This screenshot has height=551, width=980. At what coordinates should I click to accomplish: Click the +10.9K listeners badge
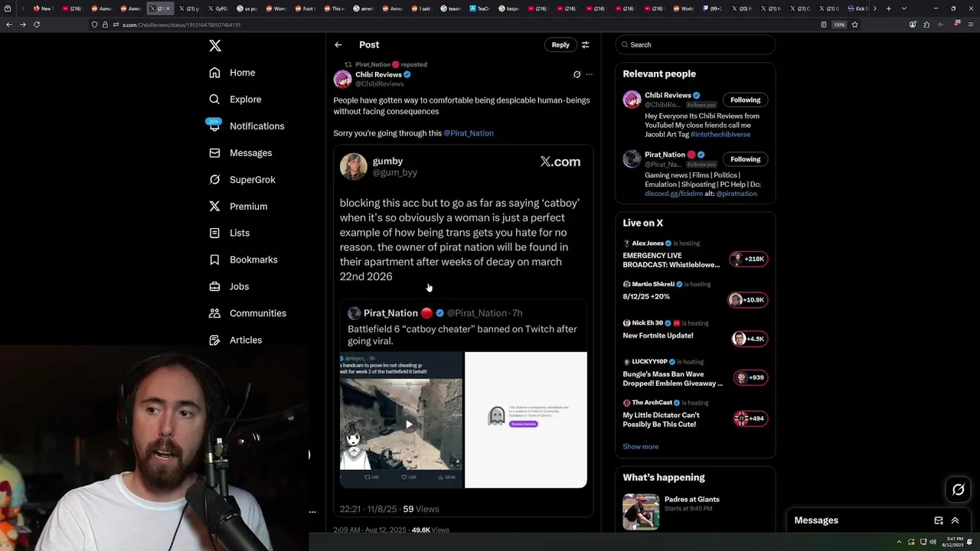[x=748, y=300]
